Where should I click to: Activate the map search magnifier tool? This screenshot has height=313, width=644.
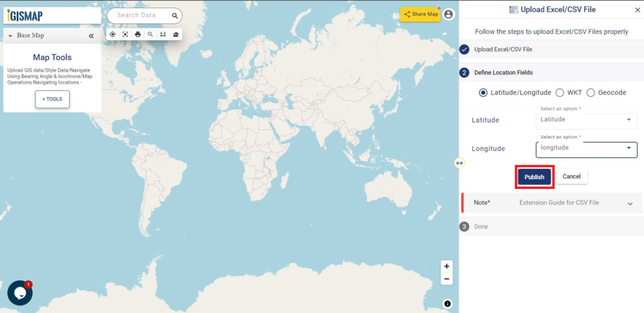(x=150, y=34)
